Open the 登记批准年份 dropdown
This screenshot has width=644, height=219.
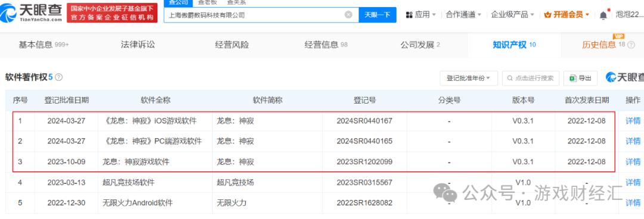469,78
